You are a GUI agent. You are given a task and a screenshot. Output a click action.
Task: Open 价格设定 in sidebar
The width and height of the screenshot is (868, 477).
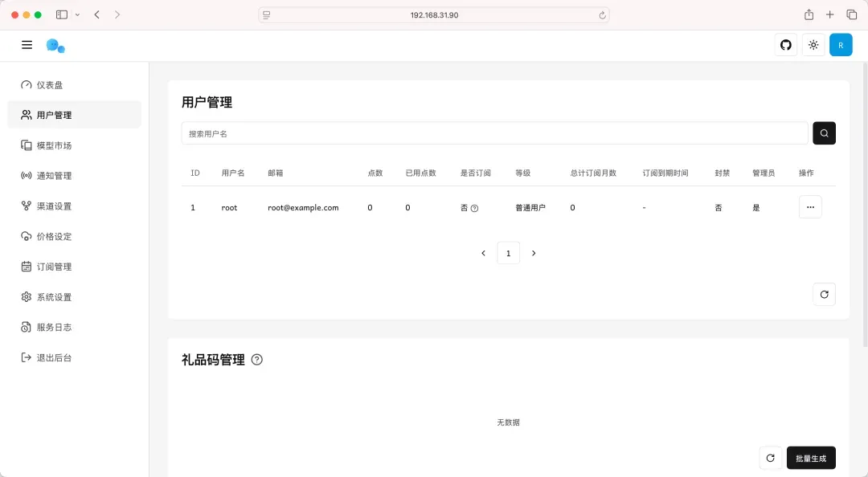[74, 236]
